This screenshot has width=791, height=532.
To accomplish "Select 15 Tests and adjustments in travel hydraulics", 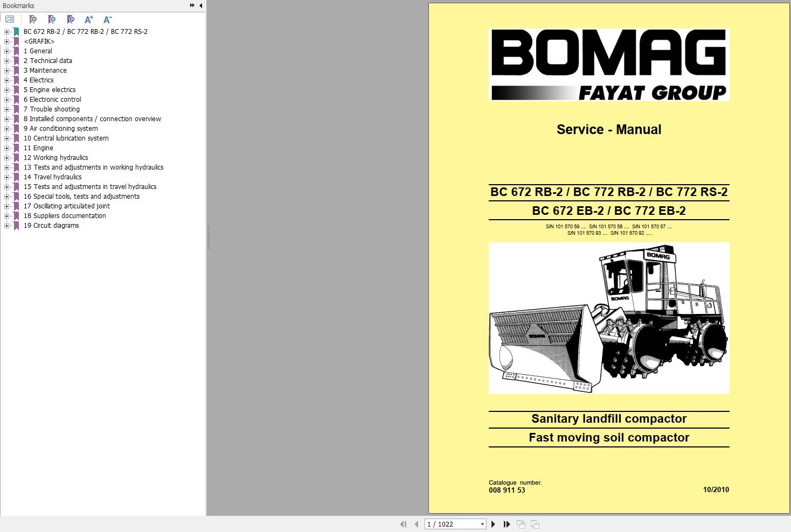I will [90, 187].
